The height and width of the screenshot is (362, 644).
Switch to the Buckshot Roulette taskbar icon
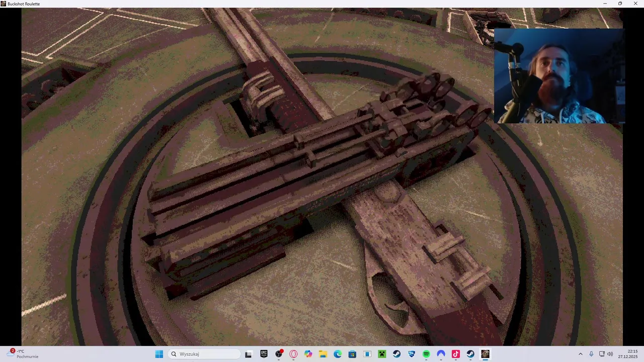coord(485,354)
